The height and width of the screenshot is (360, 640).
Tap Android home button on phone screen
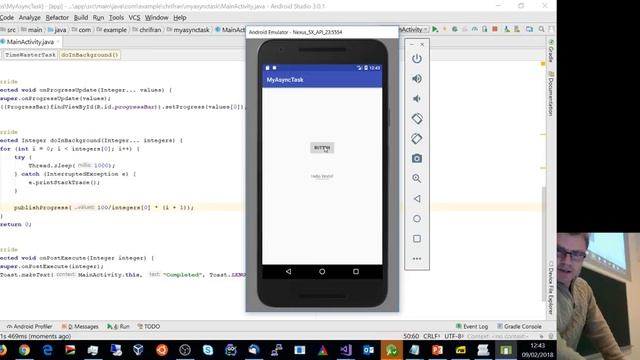point(322,271)
